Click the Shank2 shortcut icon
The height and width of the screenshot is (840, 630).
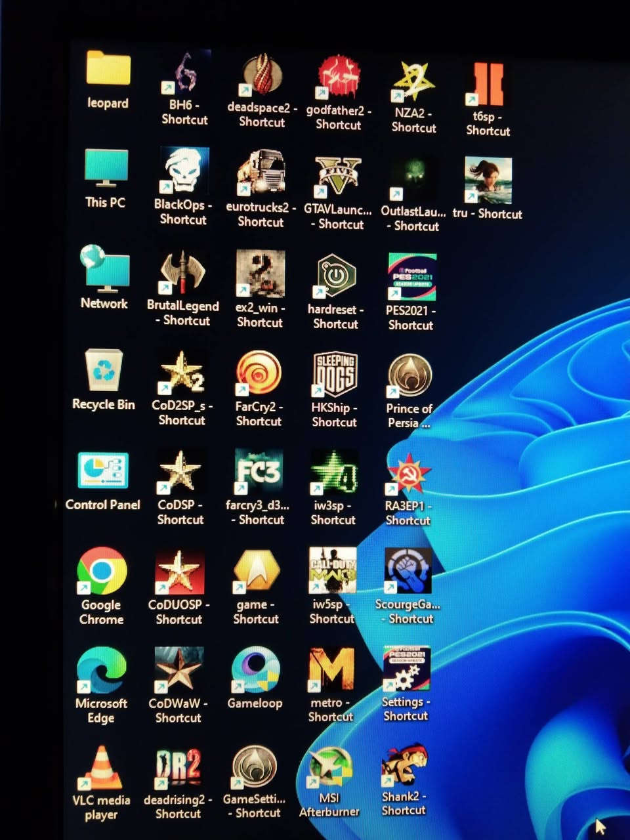405,765
